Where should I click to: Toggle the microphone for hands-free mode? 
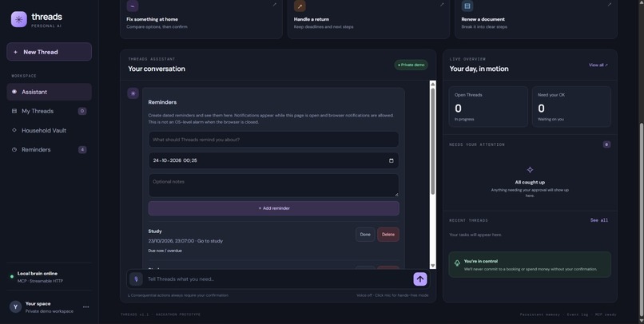pyautogui.click(x=136, y=279)
